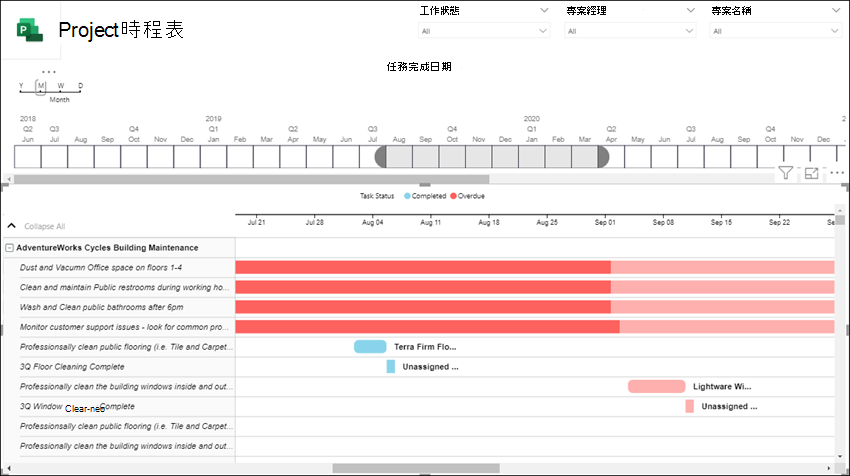The height and width of the screenshot is (476, 850).
Task: Collapse all rows using the caret icon
Action: (x=11, y=226)
